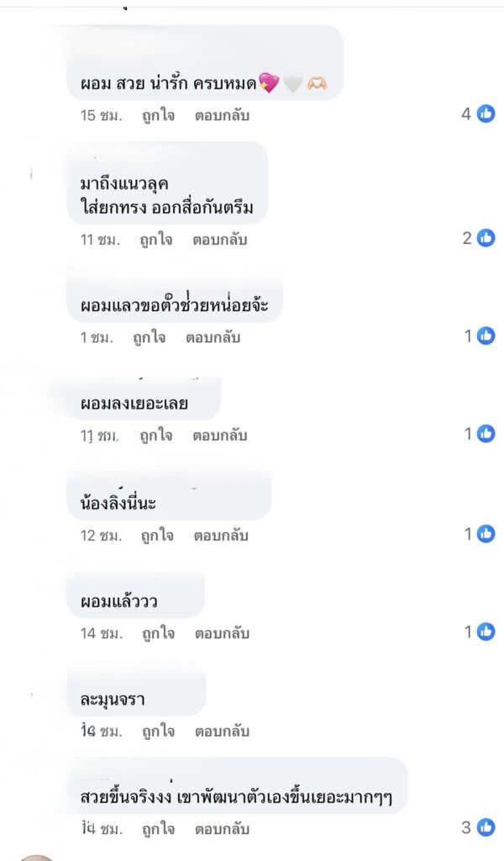The width and height of the screenshot is (504, 861).
Task: Click the blue like reaction icon showing 4
Action: tap(486, 114)
